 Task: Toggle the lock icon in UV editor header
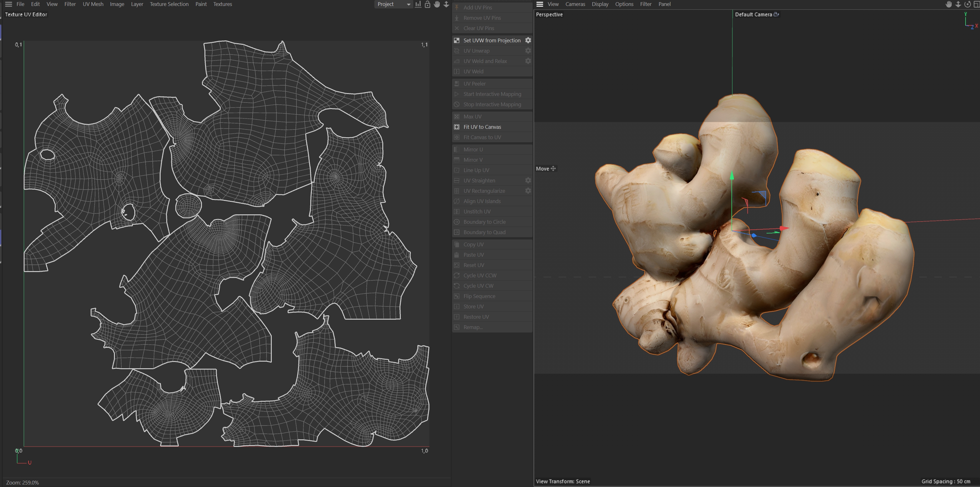click(x=427, y=4)
